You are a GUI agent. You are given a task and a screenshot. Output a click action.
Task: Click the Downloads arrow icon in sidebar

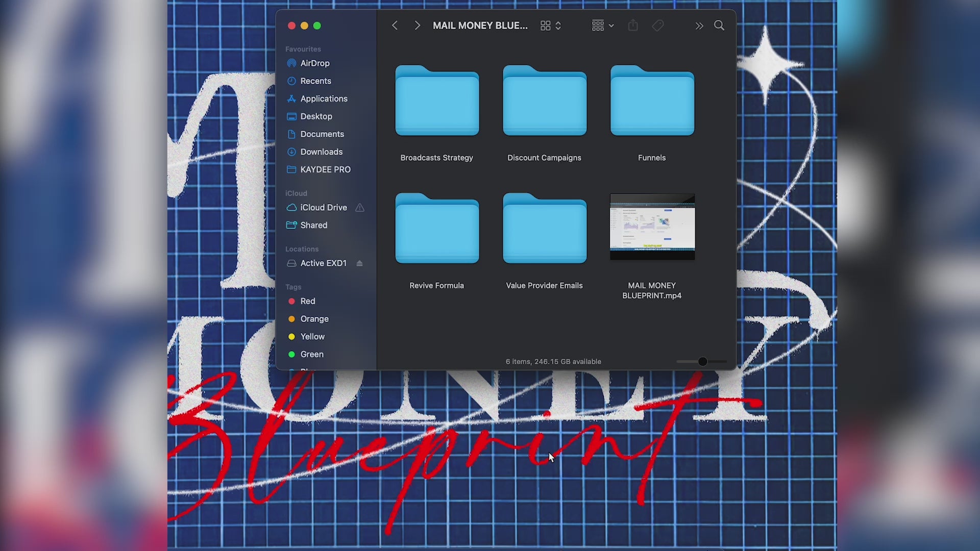click(x=291, y=152)
